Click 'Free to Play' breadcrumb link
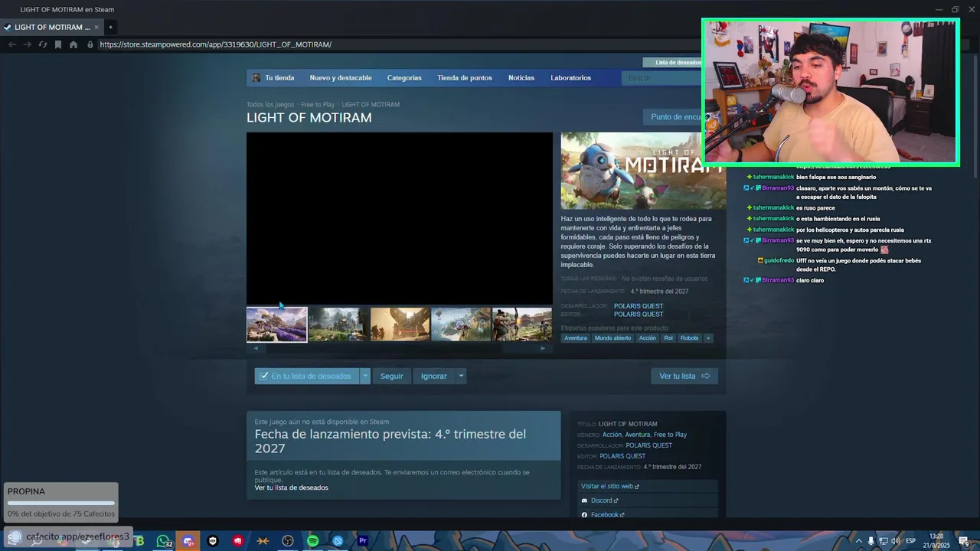The height and width of the screenshot is (551, 980). coord(318,105)
